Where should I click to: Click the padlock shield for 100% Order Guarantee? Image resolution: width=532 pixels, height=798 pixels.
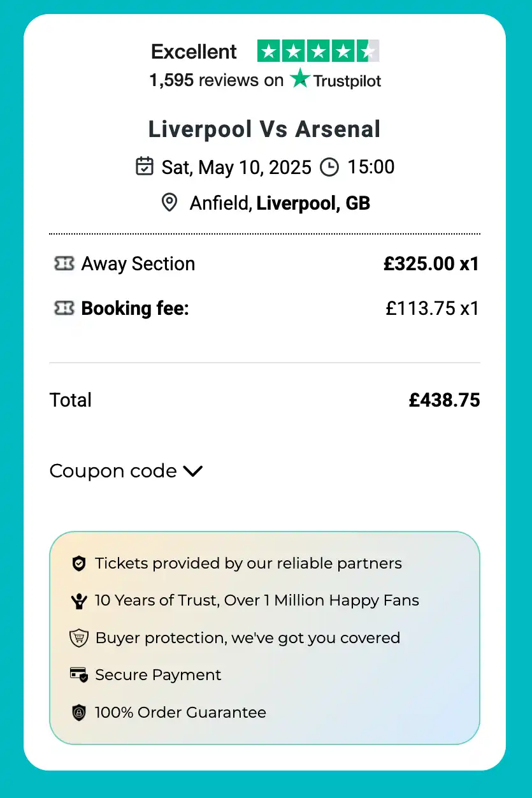pos(78,713)
